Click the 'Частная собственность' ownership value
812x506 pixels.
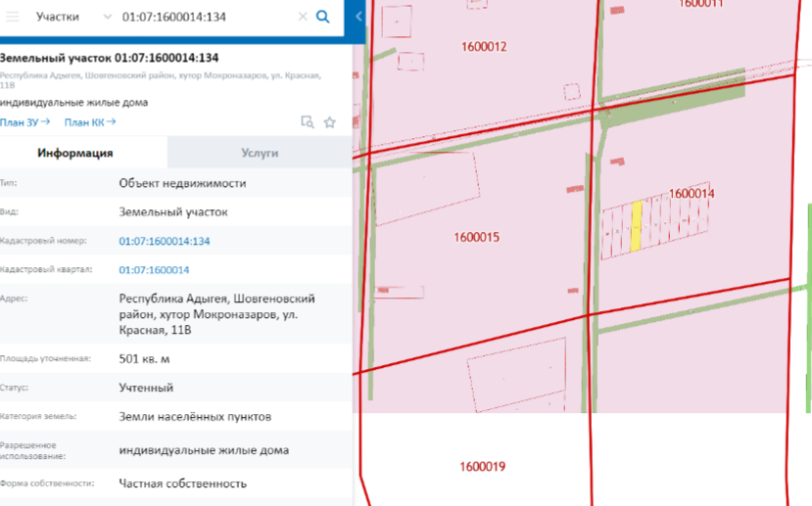tap(183, 483)
